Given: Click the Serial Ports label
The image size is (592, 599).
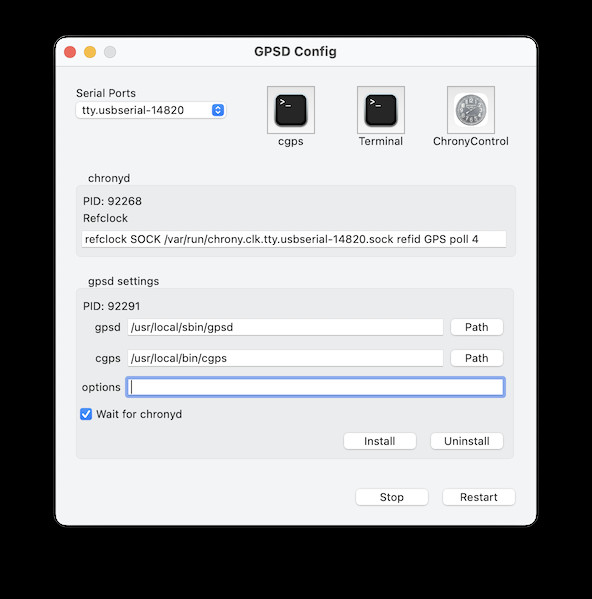Looking at the screenshot, I should pyautogui.click(x=106, y=93).
